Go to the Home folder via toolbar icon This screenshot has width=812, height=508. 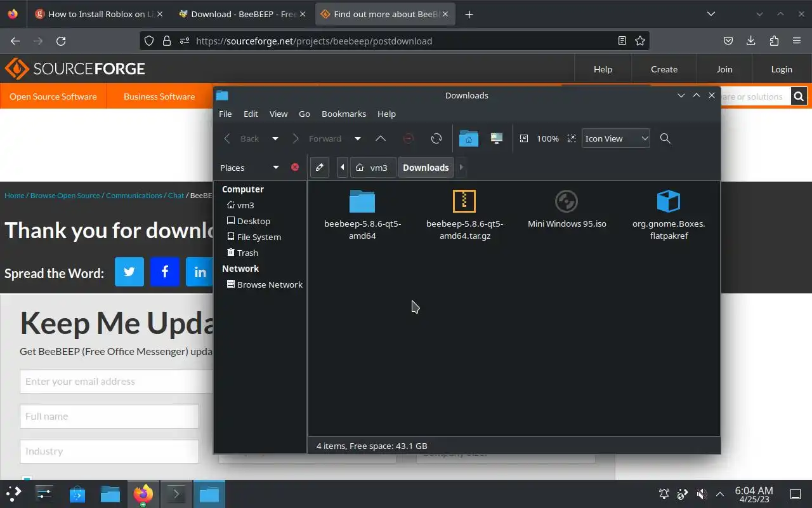(x=468, y=138)
